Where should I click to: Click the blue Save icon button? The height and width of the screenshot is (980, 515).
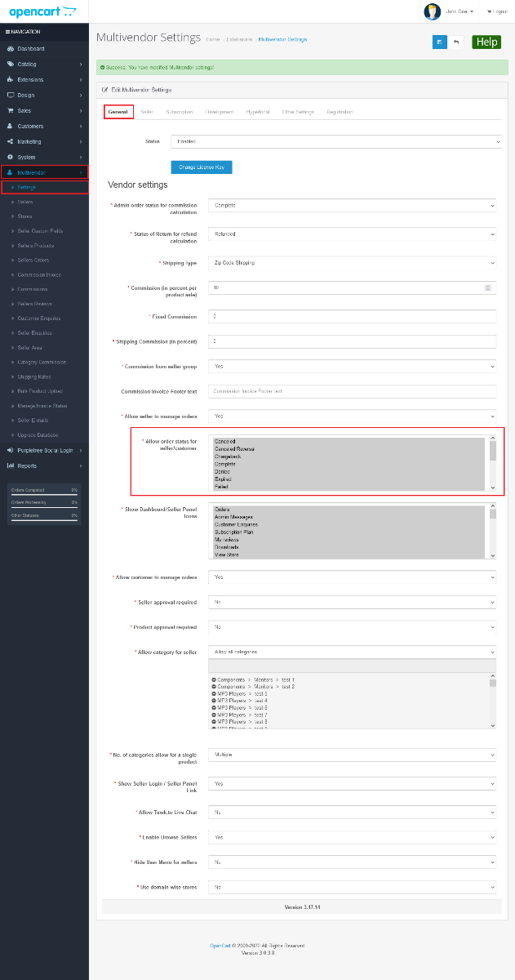point(439,42)
